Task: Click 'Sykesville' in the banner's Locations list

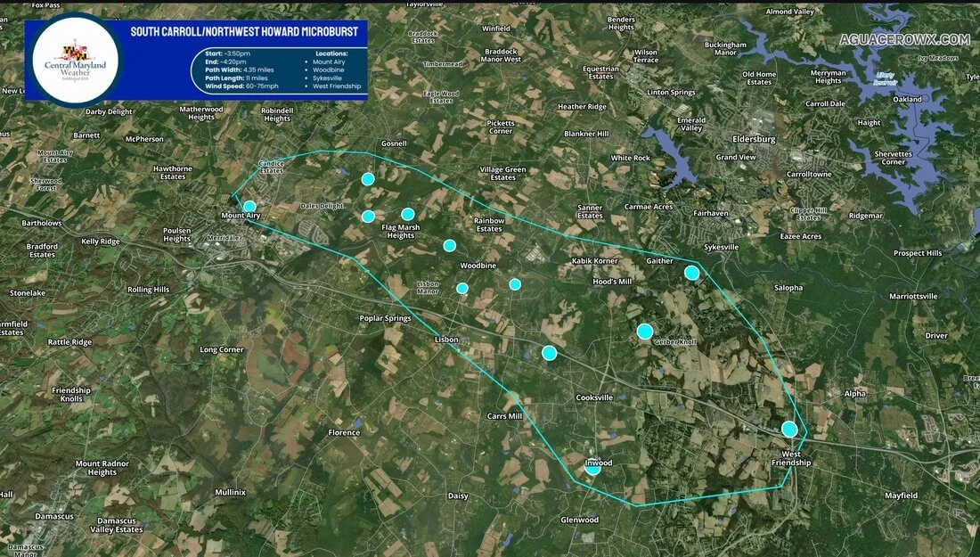Action: (x=328, y=78)
